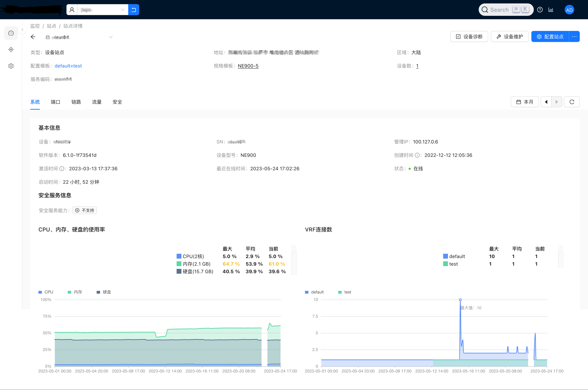This screenshot has height=390, width=588.
Task: Toggle 内存 legend above usage chart
Action: tap(75, 292)
